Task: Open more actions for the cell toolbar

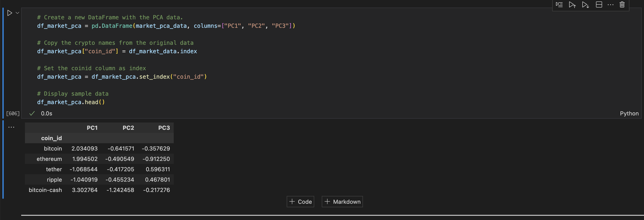Action: [611, 4]
